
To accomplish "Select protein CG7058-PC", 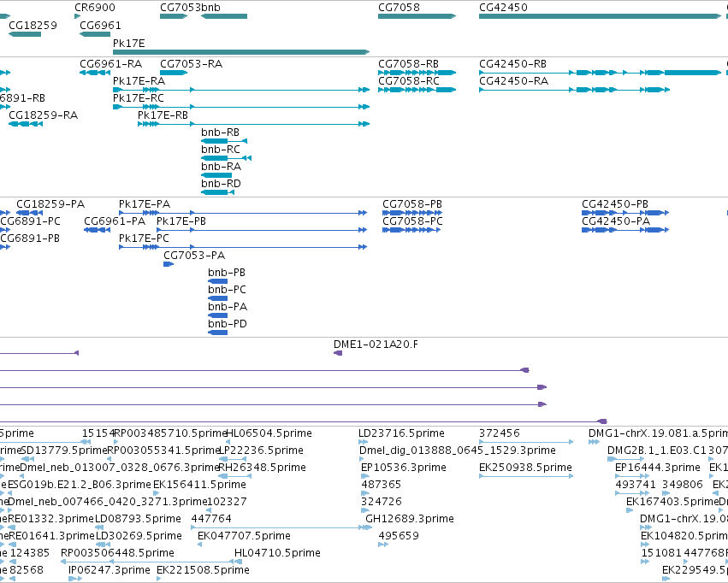I will 411,230.
